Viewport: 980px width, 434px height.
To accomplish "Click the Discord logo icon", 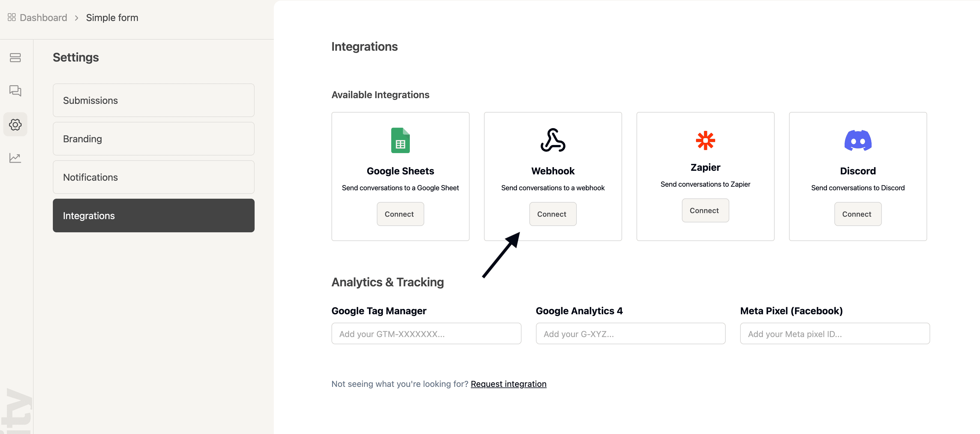I will 858,140.
